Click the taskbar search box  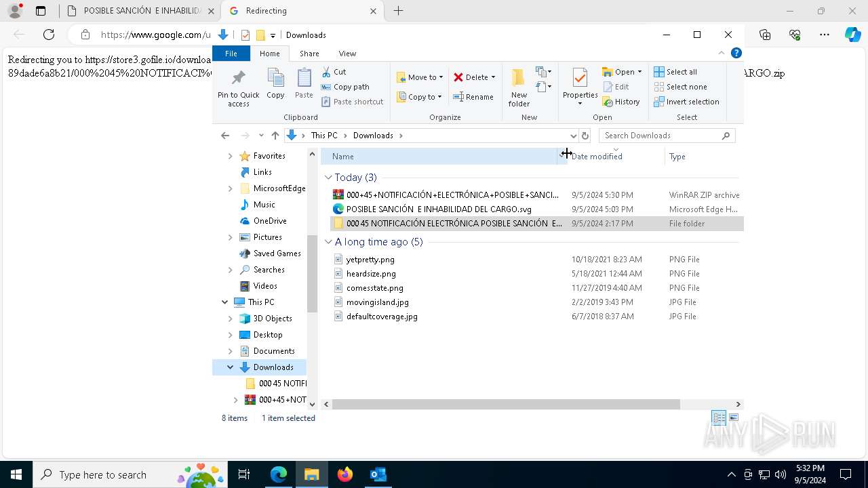coord(130,474)
